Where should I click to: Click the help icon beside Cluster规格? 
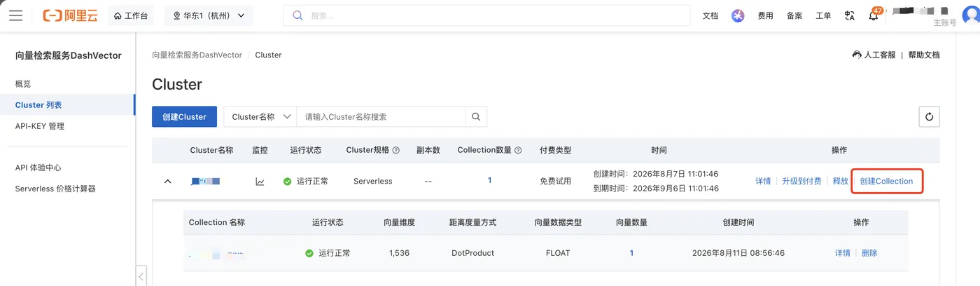(x=396, y=151)
